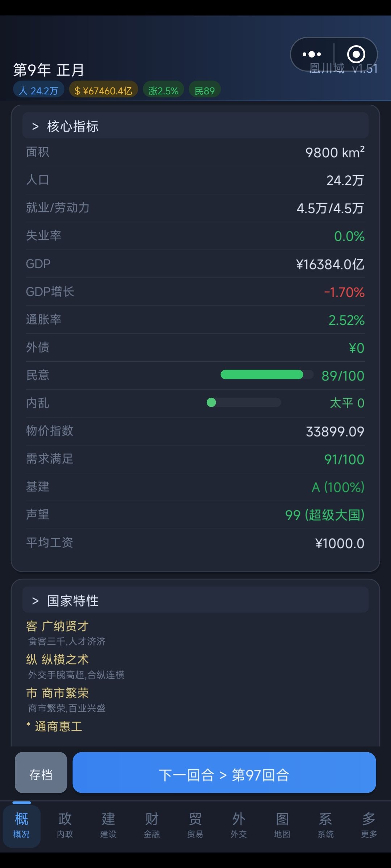Switch to the 外交 diplomacy tab
391x868 pixels.
239,825
